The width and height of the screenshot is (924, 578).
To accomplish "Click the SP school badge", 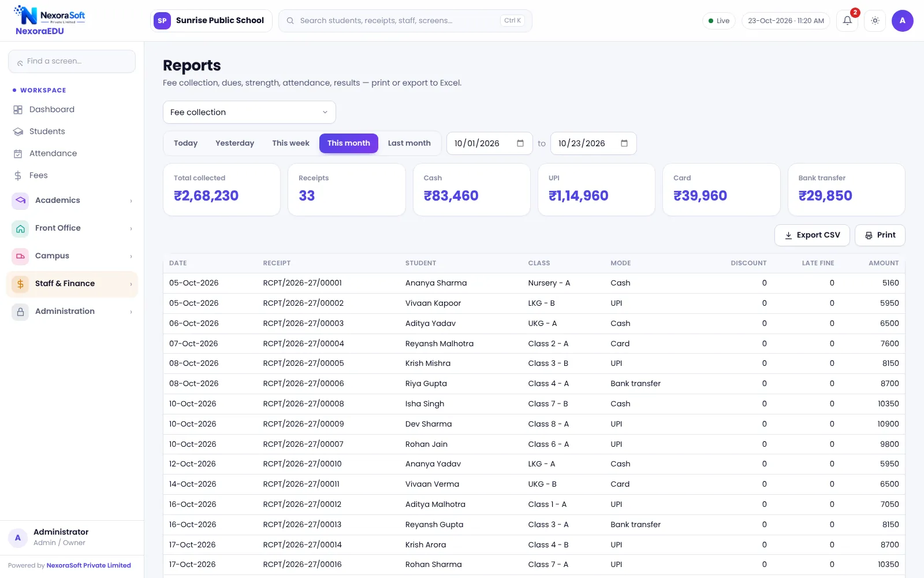I will 162,21.
